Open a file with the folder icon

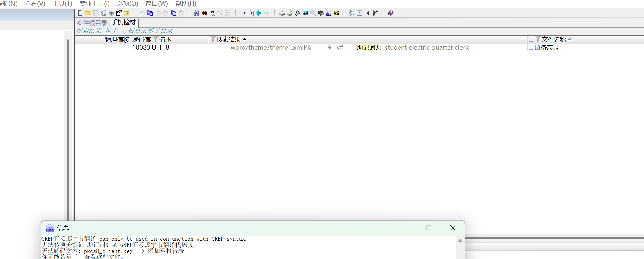tap(88, 13)
